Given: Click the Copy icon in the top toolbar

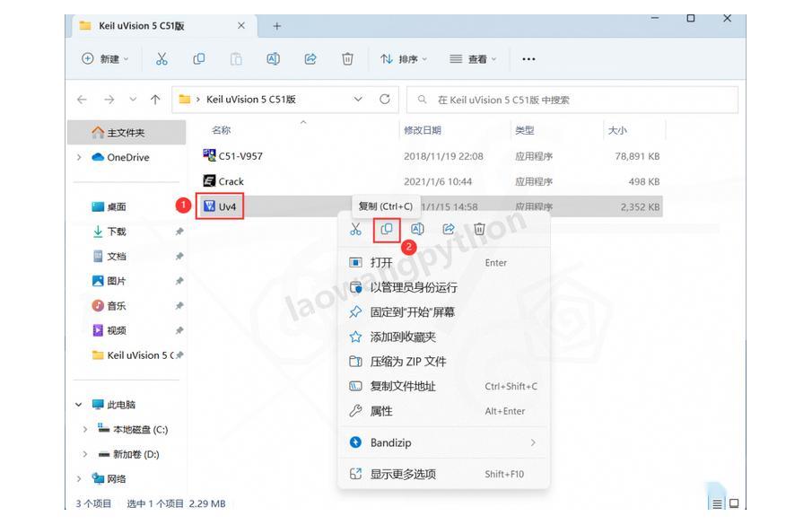Looking at the screenshot, I should (199, 59).
